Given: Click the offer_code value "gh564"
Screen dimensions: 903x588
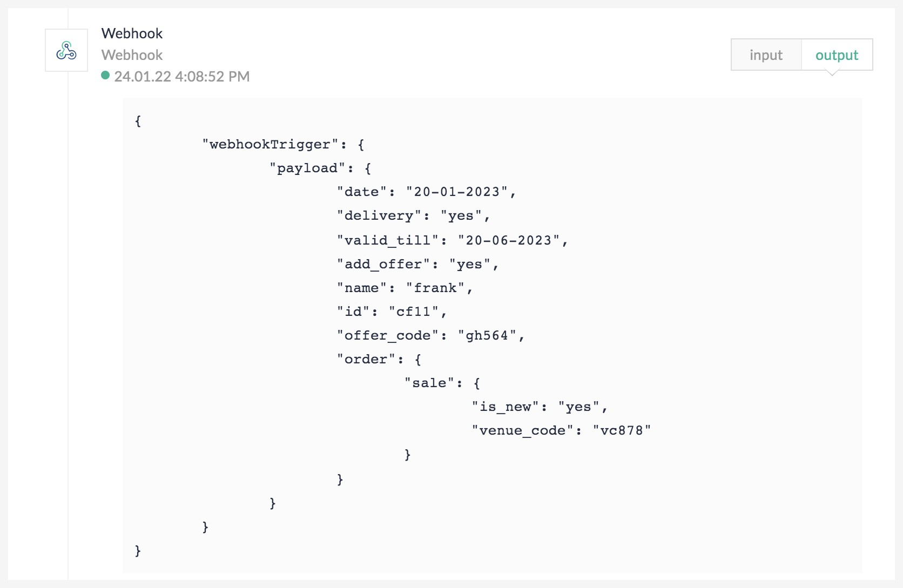Looking at the screenshot, I should click(487, 336).
